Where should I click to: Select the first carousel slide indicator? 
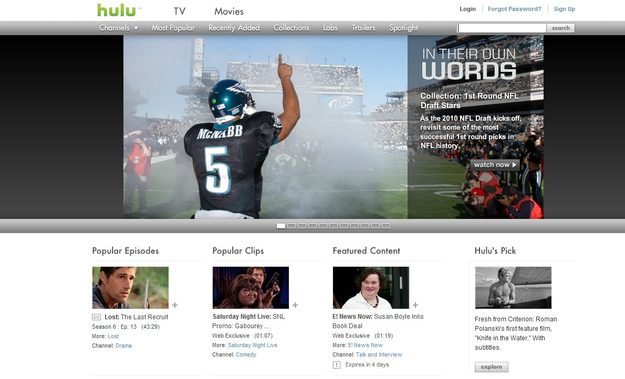281,226
